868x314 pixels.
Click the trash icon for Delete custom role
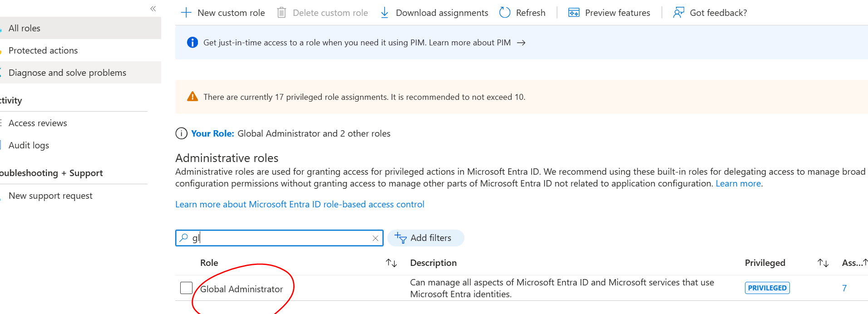click(x=281, y=13)
